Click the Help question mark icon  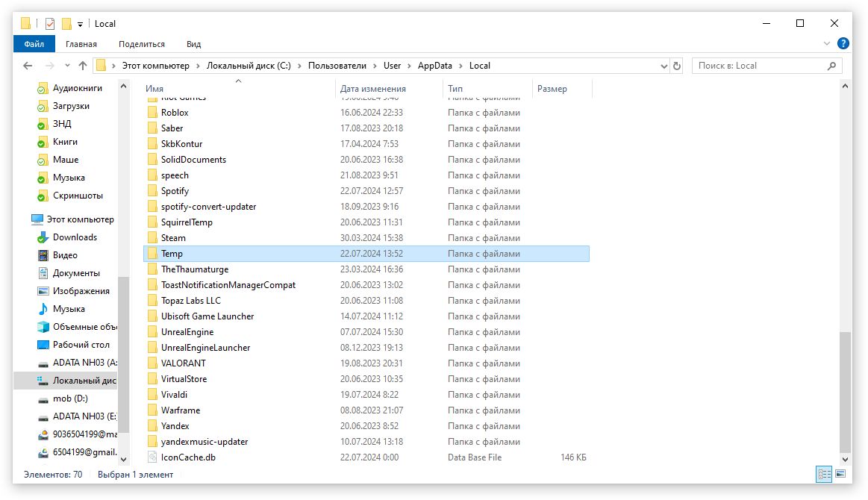click(843, 44)
